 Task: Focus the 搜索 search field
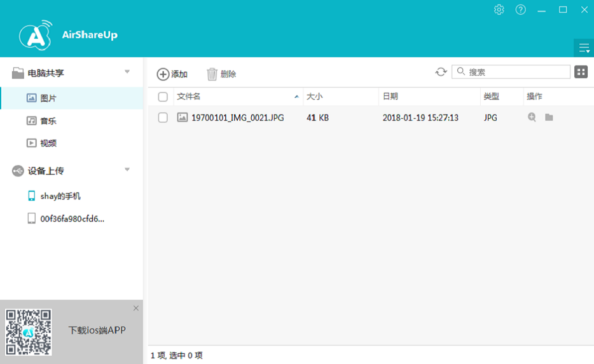pos(511,72)
